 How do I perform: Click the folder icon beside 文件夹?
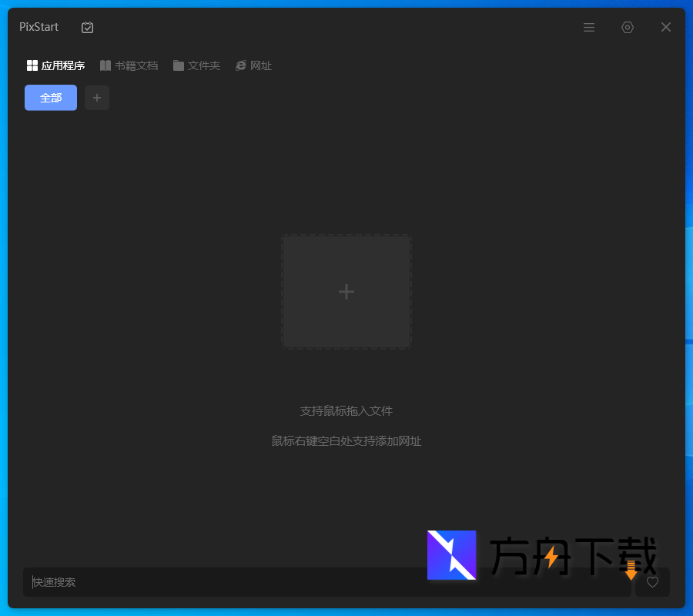pos(178,65)
